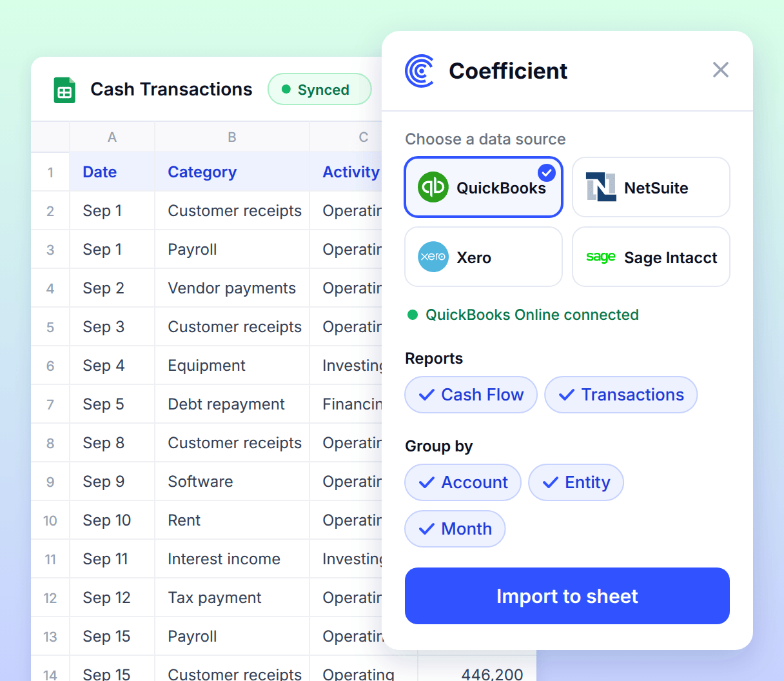Click the Date header cell
The width and height of the screenshot is (784, 681).
click(x=112, y=172)
